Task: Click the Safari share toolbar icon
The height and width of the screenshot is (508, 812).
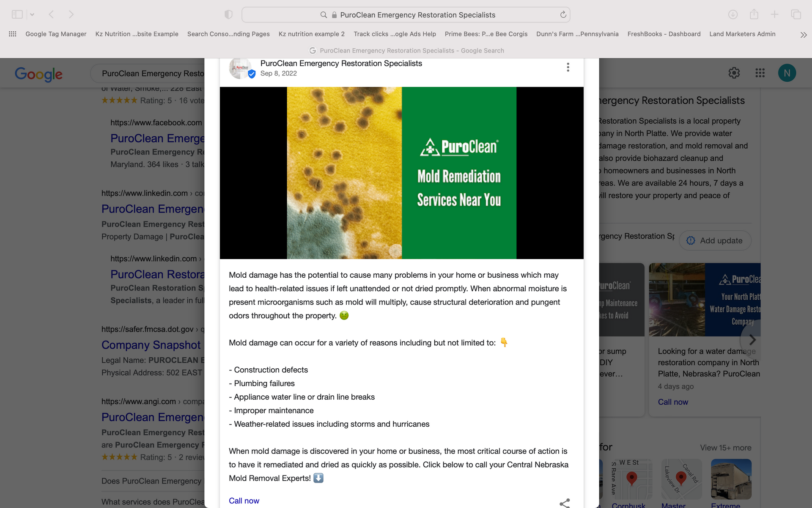Action: click(754, 14)
